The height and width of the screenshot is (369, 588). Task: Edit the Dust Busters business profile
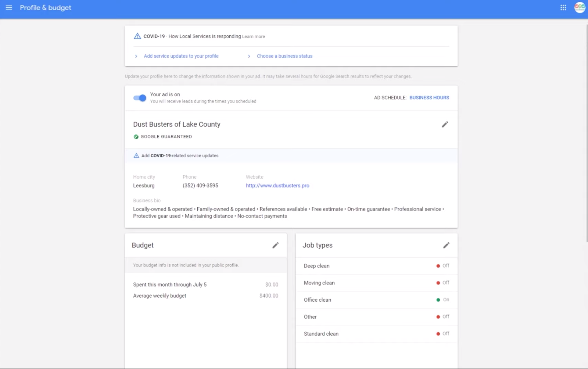point(445,124)
